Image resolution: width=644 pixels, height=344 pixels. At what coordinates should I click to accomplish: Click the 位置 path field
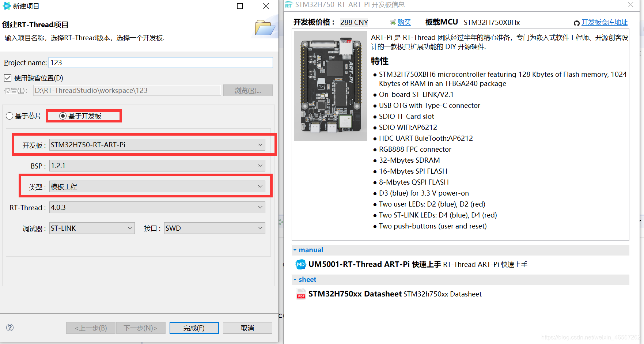[127, 90]
